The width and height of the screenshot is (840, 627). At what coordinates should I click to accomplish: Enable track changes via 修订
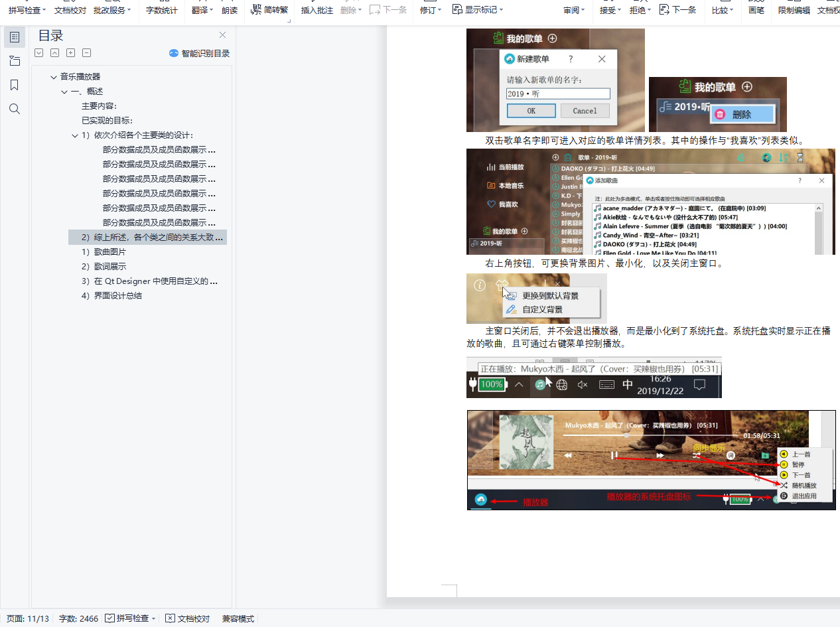428,10
